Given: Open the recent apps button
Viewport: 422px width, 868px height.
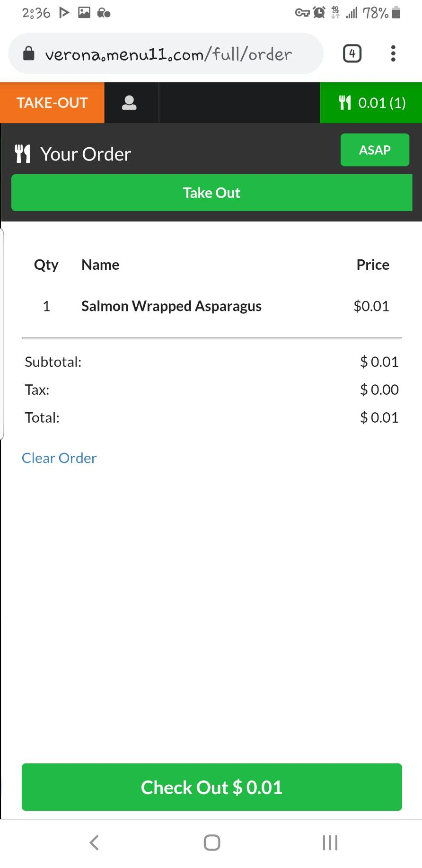Looking at the screenshot, I should pyautogui.click(x=330, y=842).
